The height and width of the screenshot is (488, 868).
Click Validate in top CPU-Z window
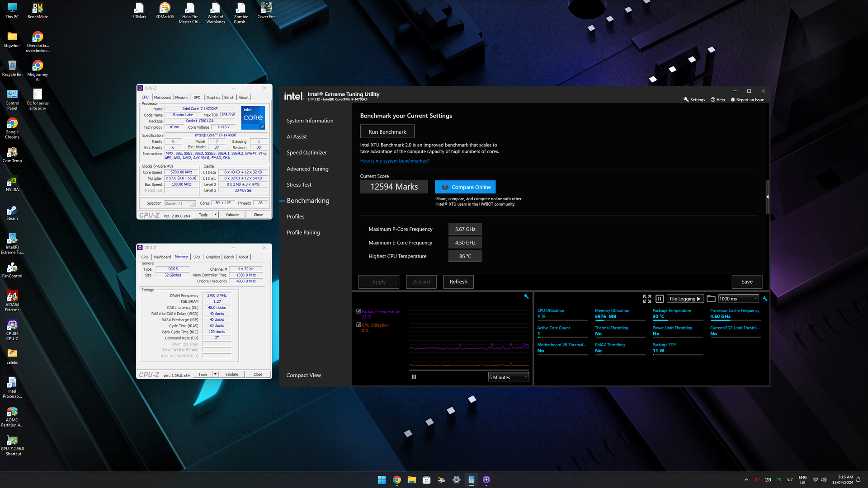[232, 215]
